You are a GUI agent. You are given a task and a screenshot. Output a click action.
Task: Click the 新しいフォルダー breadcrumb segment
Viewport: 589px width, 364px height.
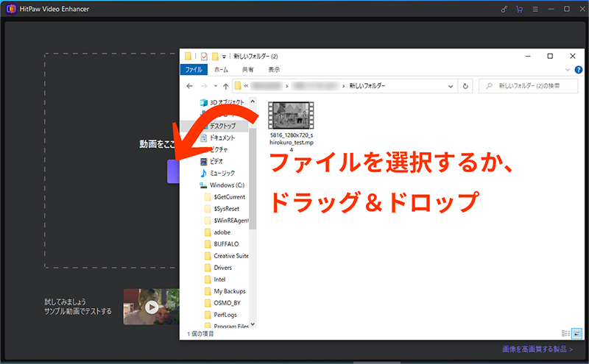pos(367,86)
